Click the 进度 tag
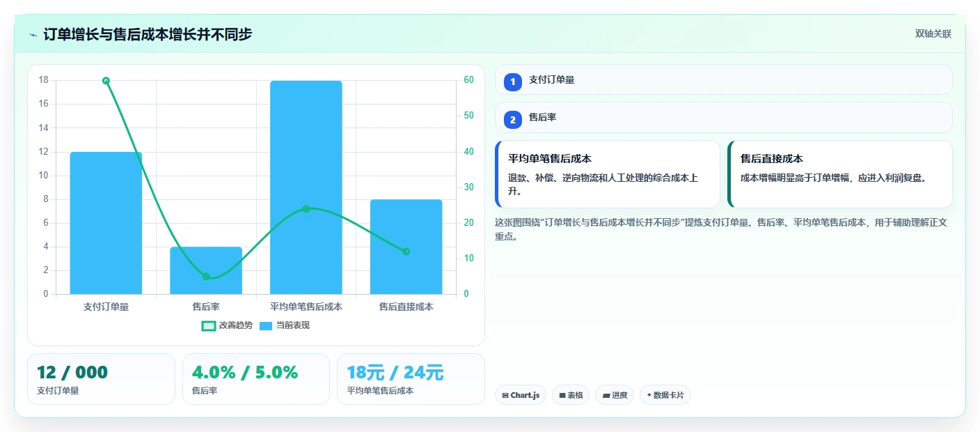 [615, 395]
